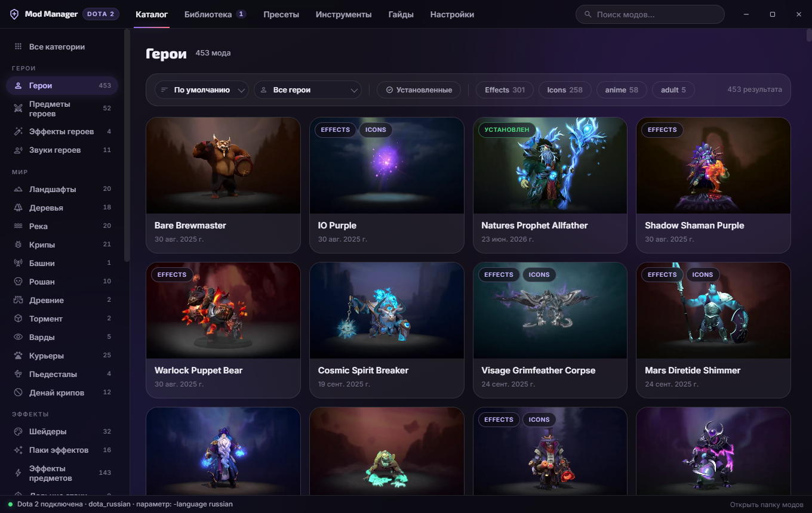The image size is (812, 513).
Task: Open the Natures Prophet Allfather title
Action: click(x=534, y=225)
